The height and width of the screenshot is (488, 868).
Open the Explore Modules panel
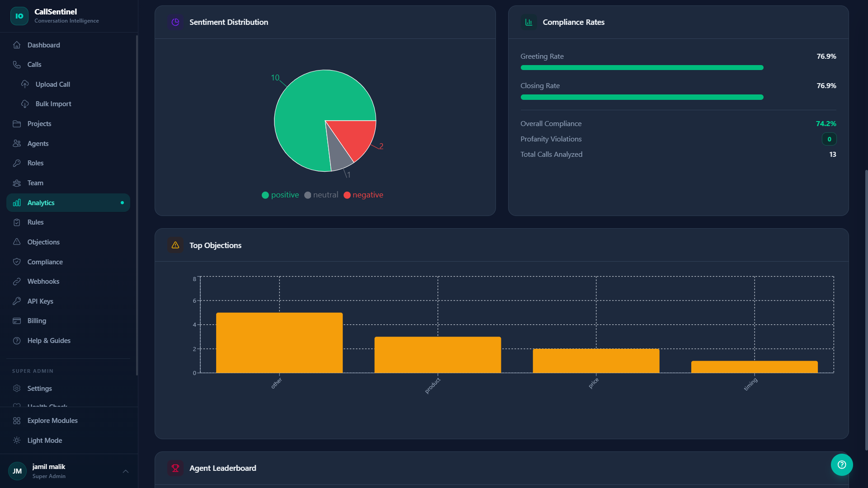tap(52, 420)
